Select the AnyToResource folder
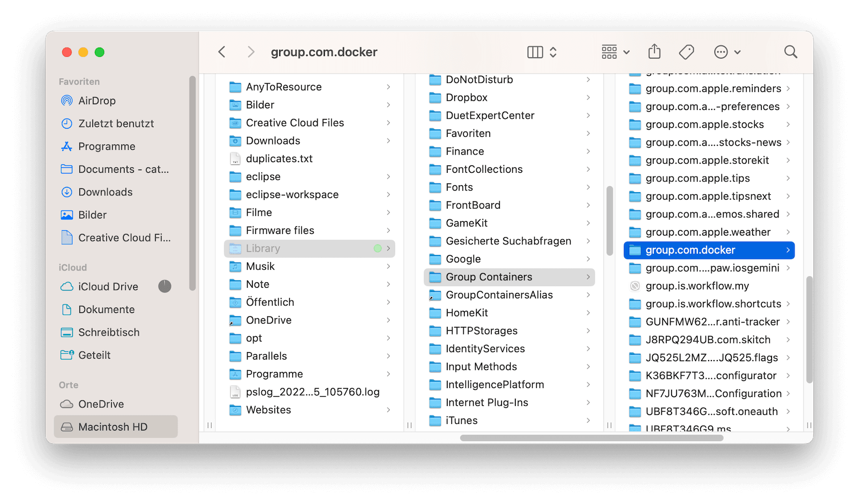The width and height of the screenshot is (859, 504). click(x=309, y=87)
